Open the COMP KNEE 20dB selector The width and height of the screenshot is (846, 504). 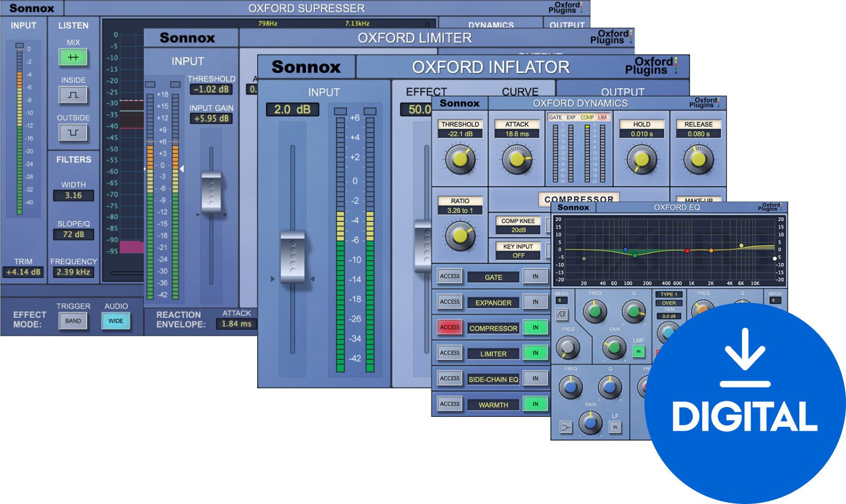pos(519,226)
